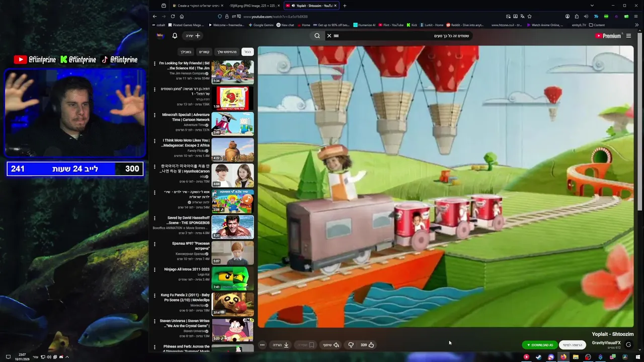The image size is (644, 362).
Task: Open the YouTube notifications bell
Action: (175, 36)
